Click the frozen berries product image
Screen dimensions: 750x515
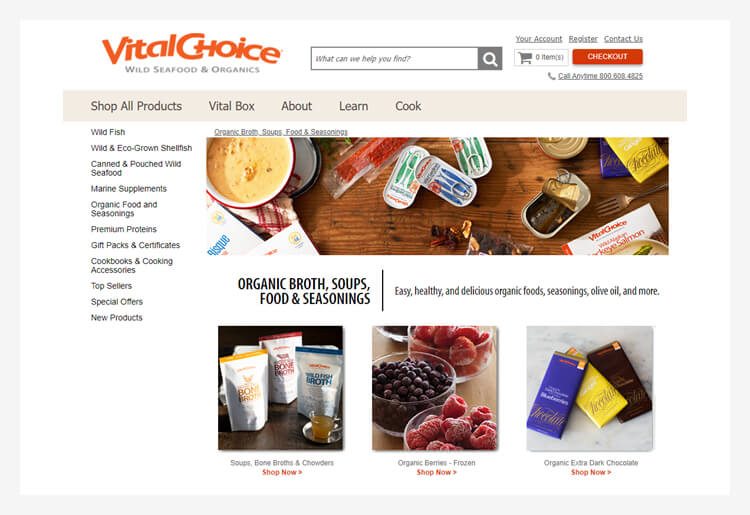tap(435, 388)
